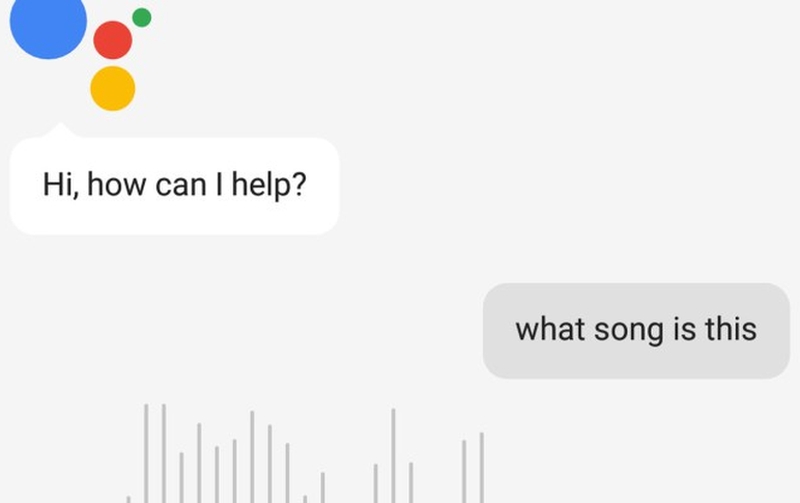Tap the "what song is this" message bubble

tap(636, 330)
